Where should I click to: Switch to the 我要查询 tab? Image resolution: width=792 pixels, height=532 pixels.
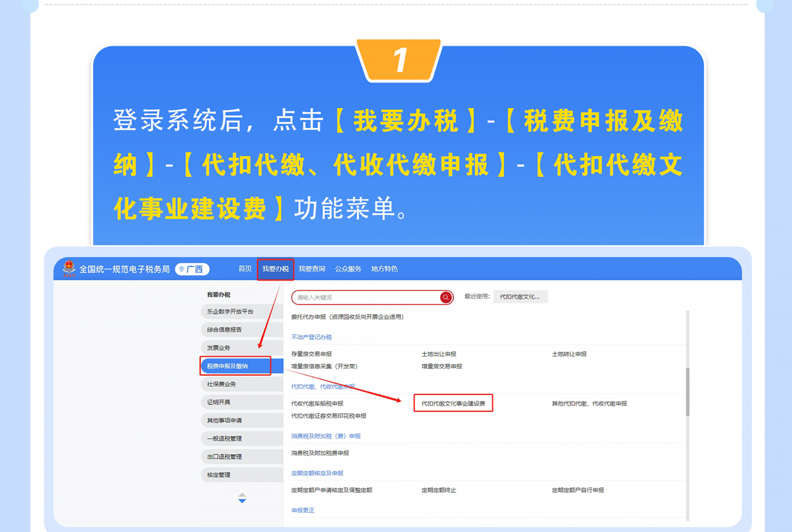(x=311, y=269)
